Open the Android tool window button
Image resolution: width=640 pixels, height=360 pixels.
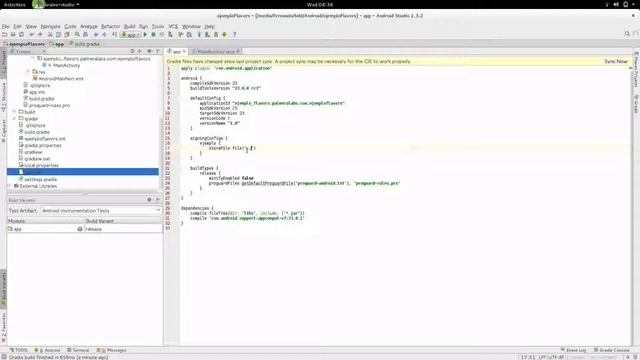click(x=47, y=350)
